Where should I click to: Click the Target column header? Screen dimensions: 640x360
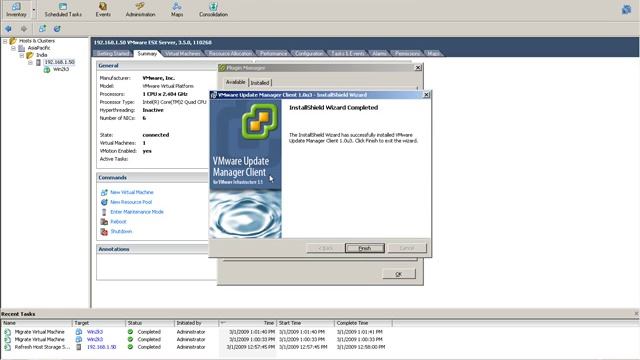coord(99,323)
